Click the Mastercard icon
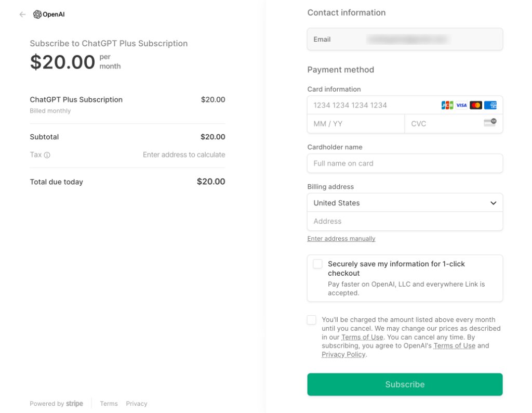Image resolution: width=532 pixels, height=413 pixels. tap(476, 105)
